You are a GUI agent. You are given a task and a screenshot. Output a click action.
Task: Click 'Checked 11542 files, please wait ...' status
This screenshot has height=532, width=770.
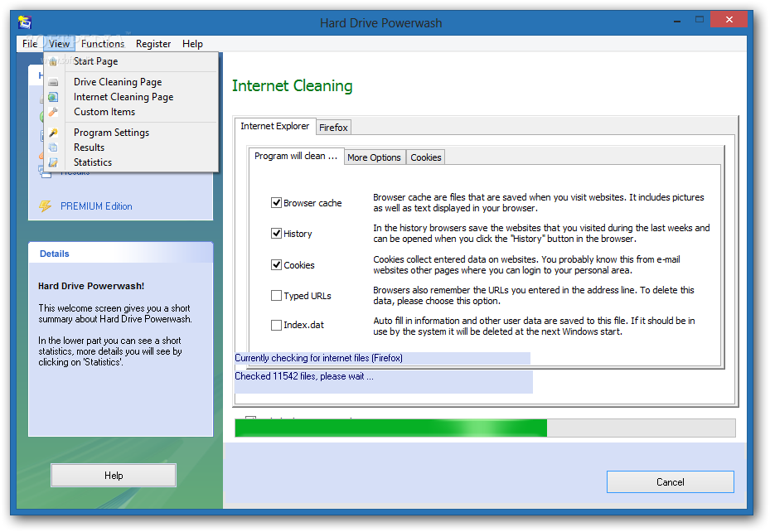[304, 376]
